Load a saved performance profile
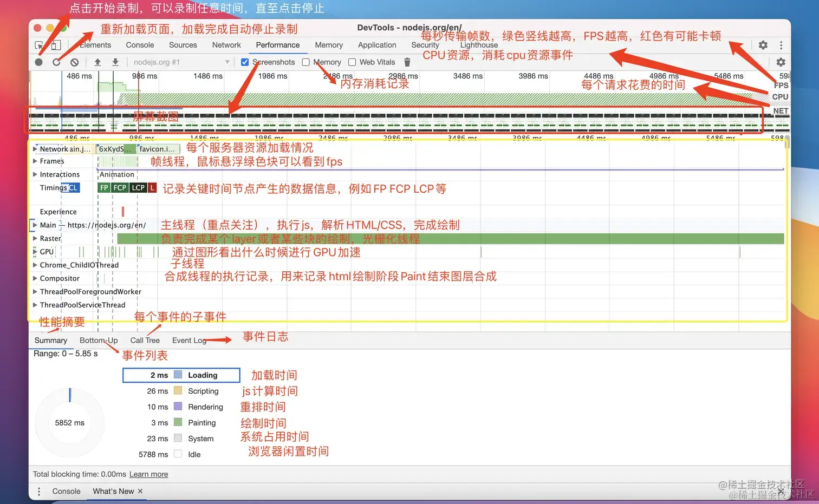819x504 pixels. [x=97, y=62]
